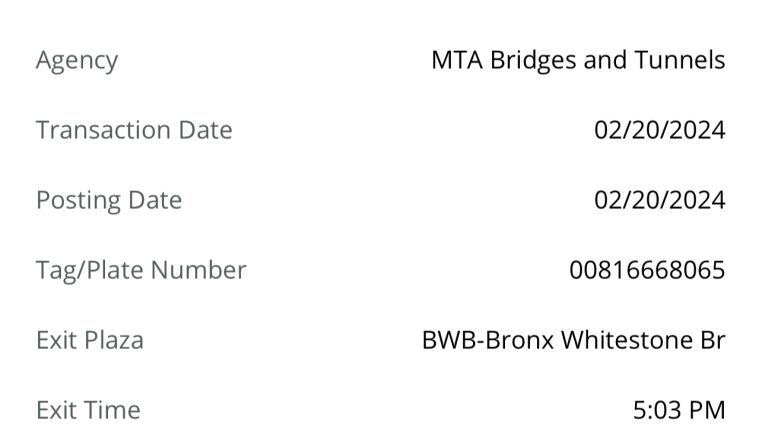Click the Posting Date label
Screen dimensions: 762x441
109,200
